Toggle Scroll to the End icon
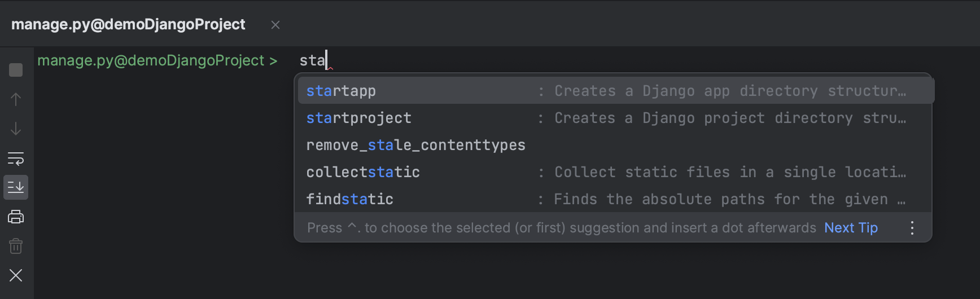This screenshot has width=980, height=299. (16, 187)
